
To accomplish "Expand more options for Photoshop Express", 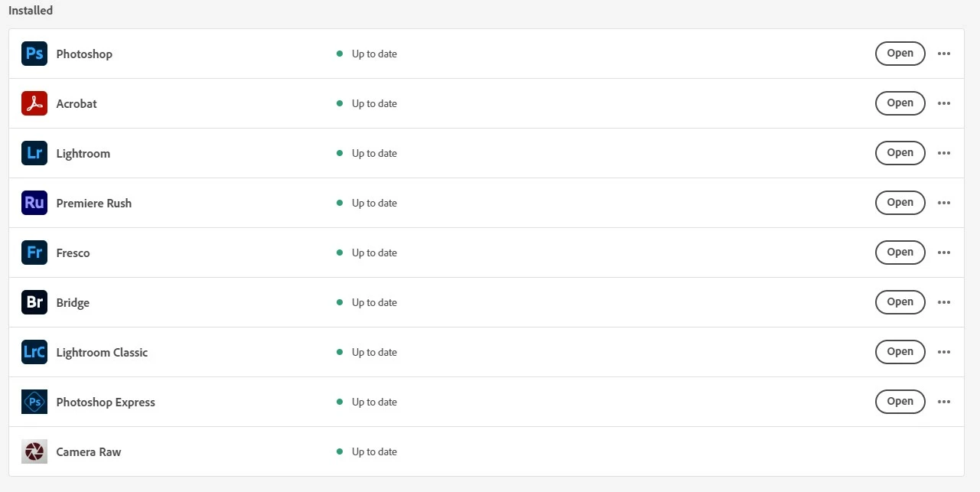I will (x=944, y=402).
